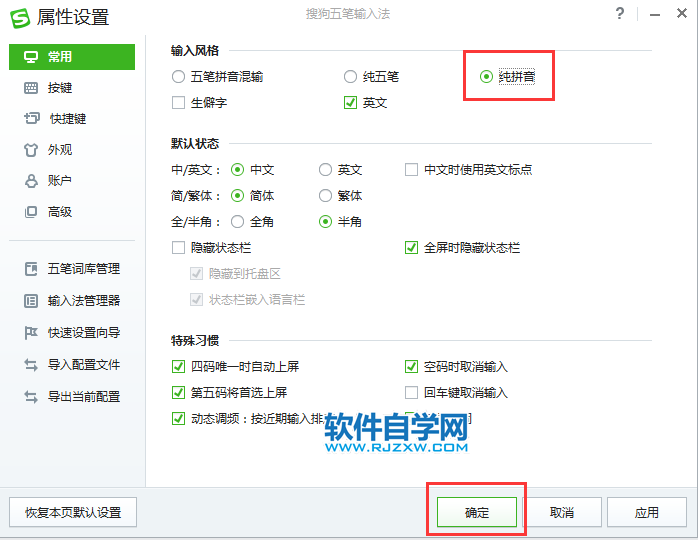Enable 中文时使用英文标点 checkbox
Viewport: 698px width, 540px height.
click(411, 170)
